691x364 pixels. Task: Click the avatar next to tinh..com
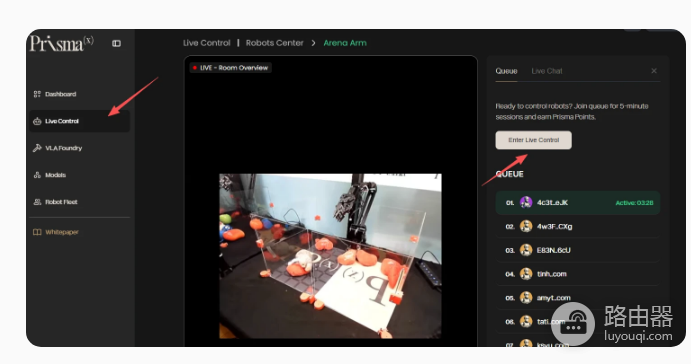point(526,274)
